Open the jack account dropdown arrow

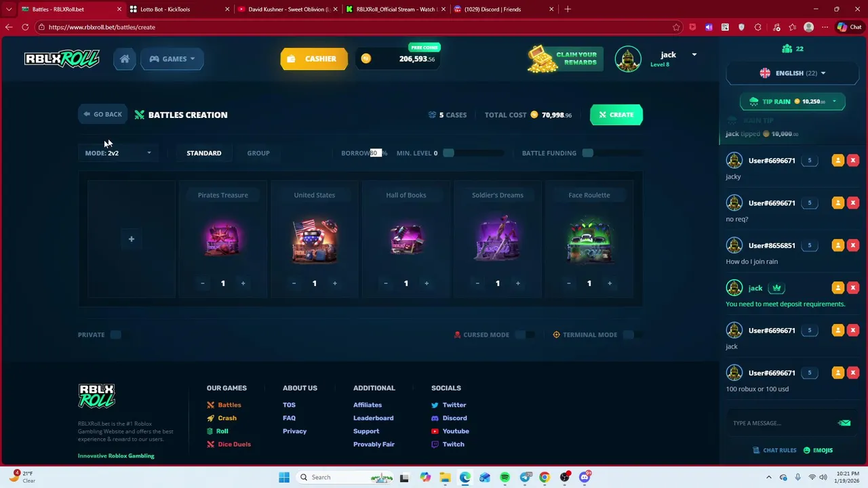(x=694, y=55)
